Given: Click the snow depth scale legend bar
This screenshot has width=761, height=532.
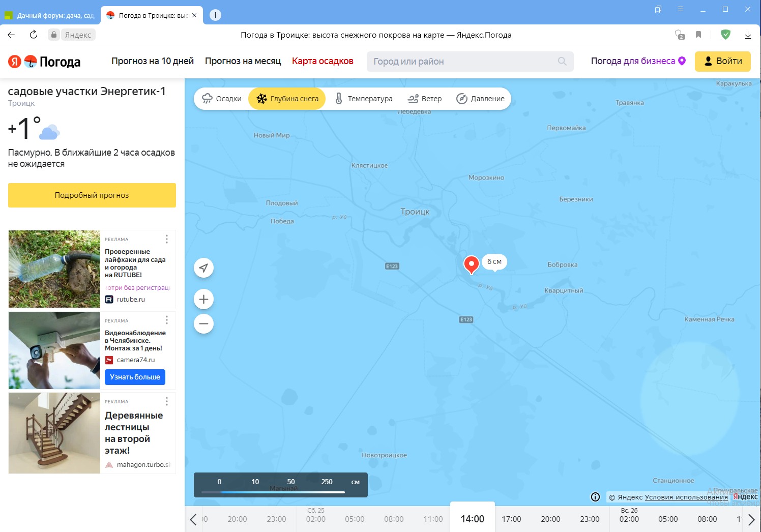Looking at the screenshot, I should (x=281, y=485).
